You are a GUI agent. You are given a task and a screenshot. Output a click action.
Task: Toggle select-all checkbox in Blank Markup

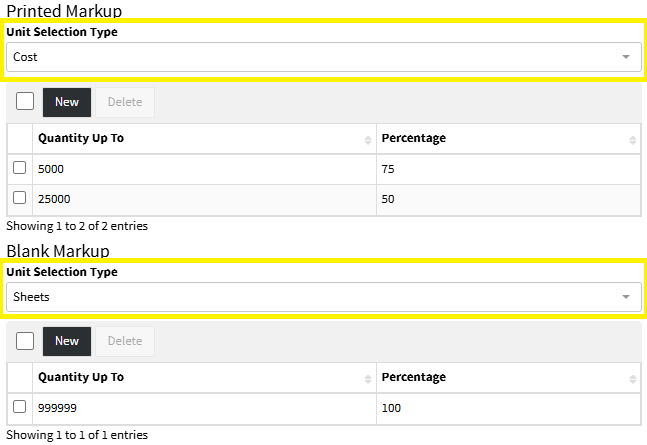coord(25,341)
